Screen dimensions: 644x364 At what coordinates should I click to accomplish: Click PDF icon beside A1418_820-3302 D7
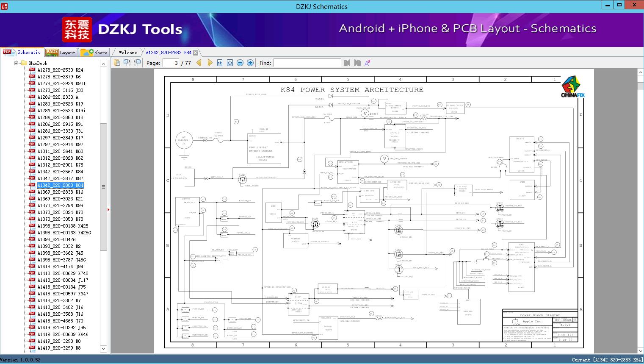(x=32, y=300)
